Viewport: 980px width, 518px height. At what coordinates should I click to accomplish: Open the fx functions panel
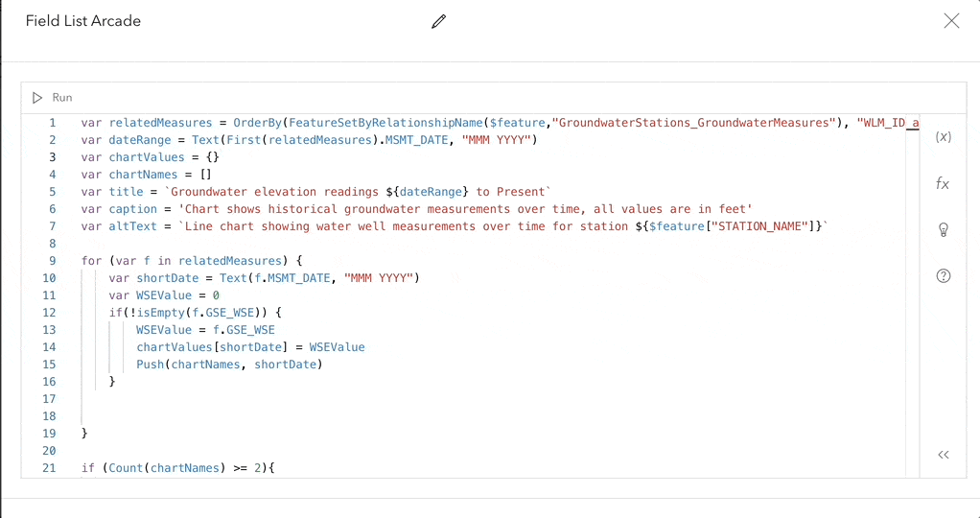click(x=943, y=183)
